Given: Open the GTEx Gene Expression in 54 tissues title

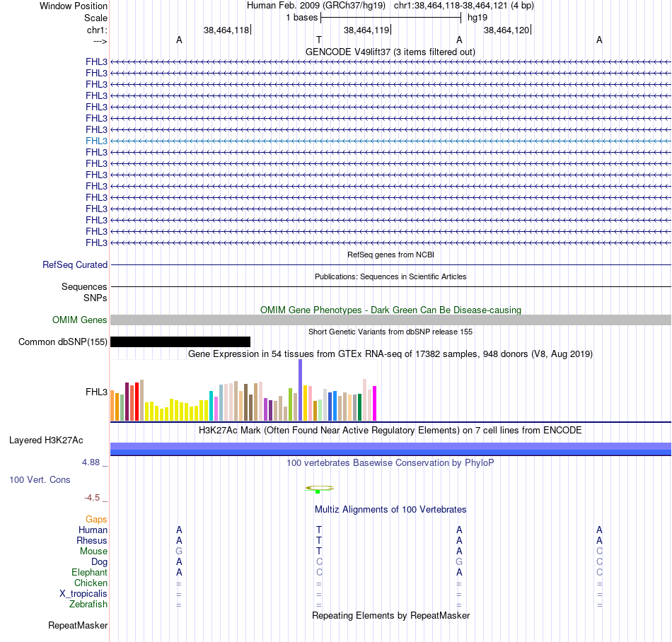Looking at the screenshot, I should 390,354.
